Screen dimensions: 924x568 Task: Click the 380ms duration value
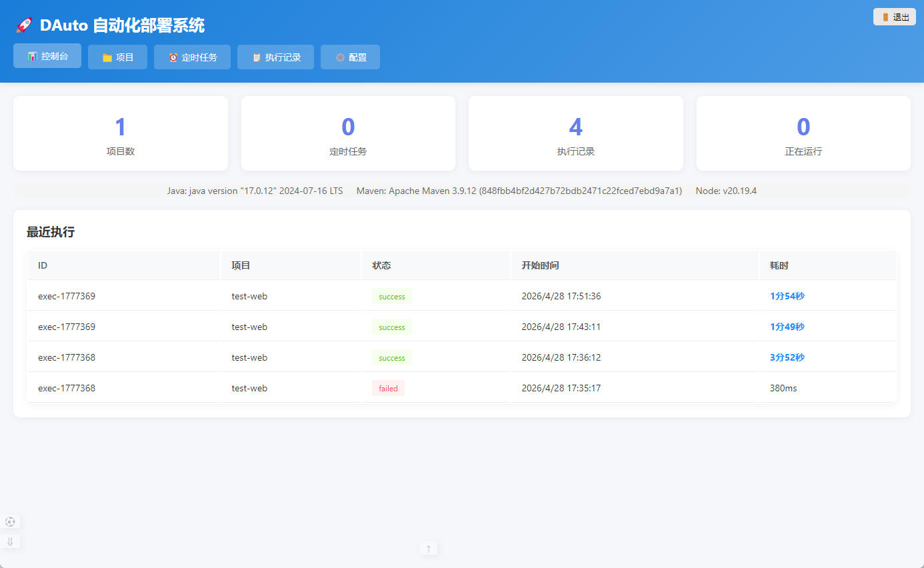(783, 388)
